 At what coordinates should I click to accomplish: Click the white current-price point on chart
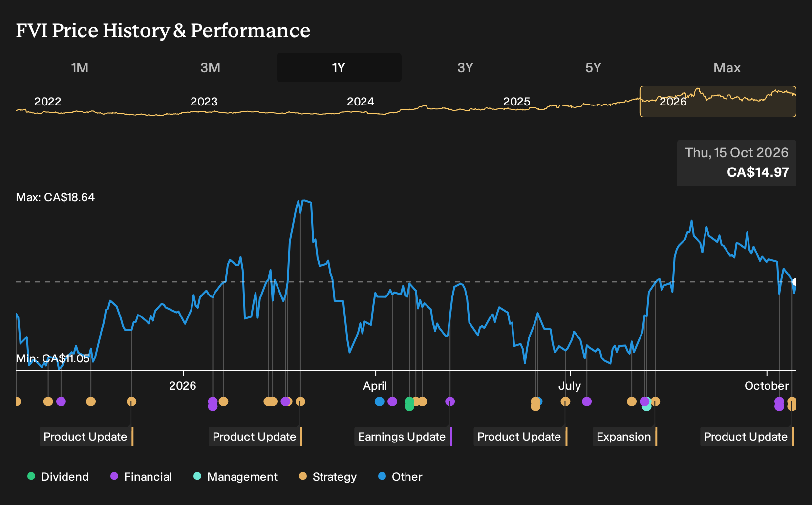tap(795, 282)
